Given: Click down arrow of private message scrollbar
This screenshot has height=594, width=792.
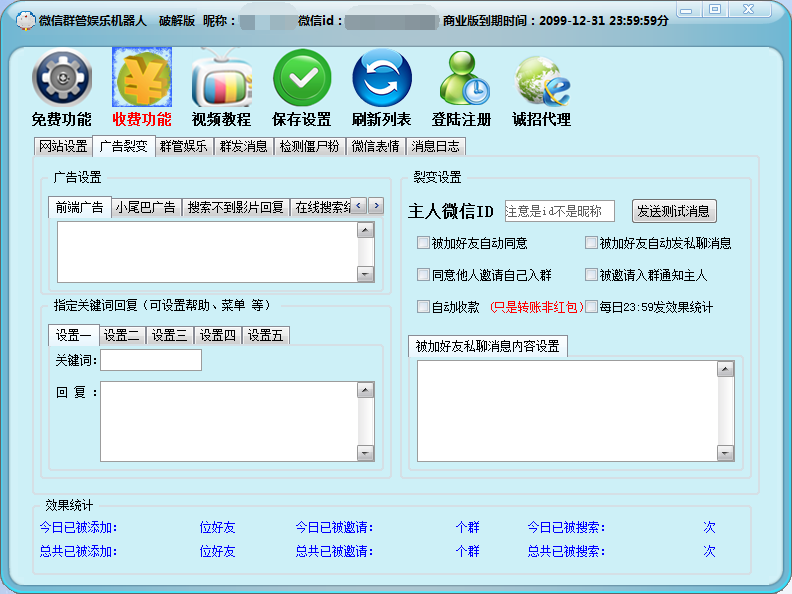Looking at the screenshot, I should coord(725,453).
